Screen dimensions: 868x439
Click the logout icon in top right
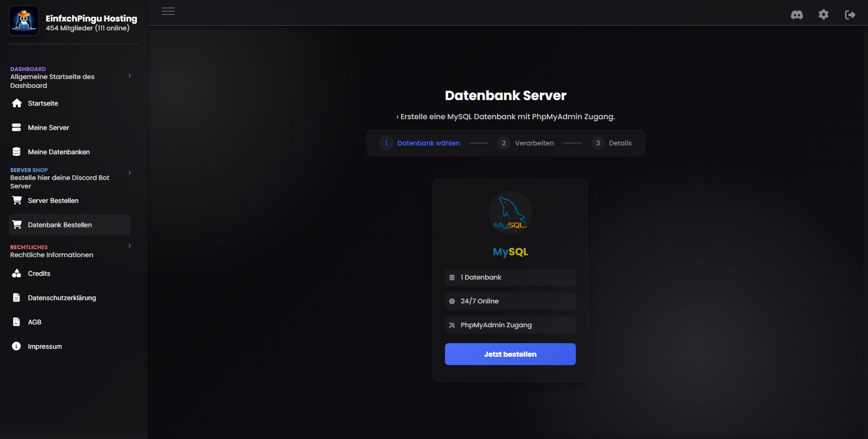tap(850, 15)
